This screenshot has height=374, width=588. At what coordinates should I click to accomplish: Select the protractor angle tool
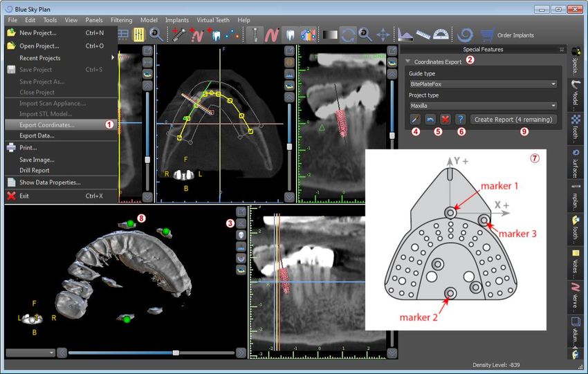pyautogui.click(x=441, y=35)
